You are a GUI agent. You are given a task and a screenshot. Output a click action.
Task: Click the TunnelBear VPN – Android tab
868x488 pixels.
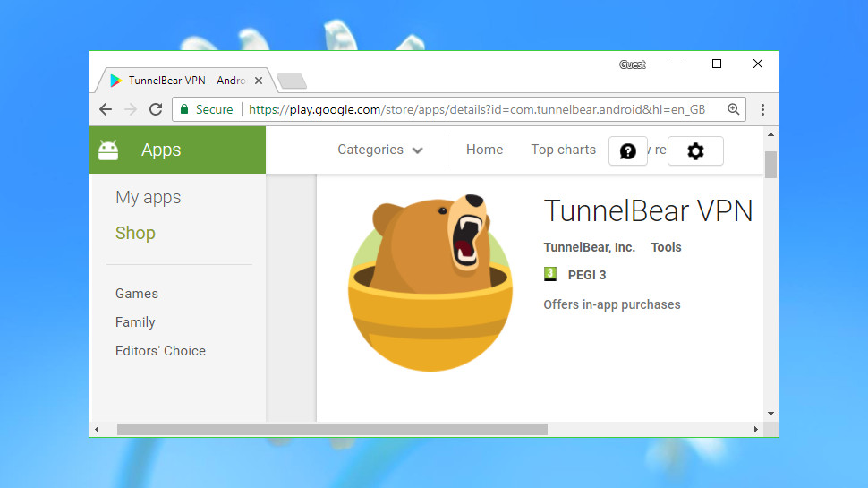[186, 81]
